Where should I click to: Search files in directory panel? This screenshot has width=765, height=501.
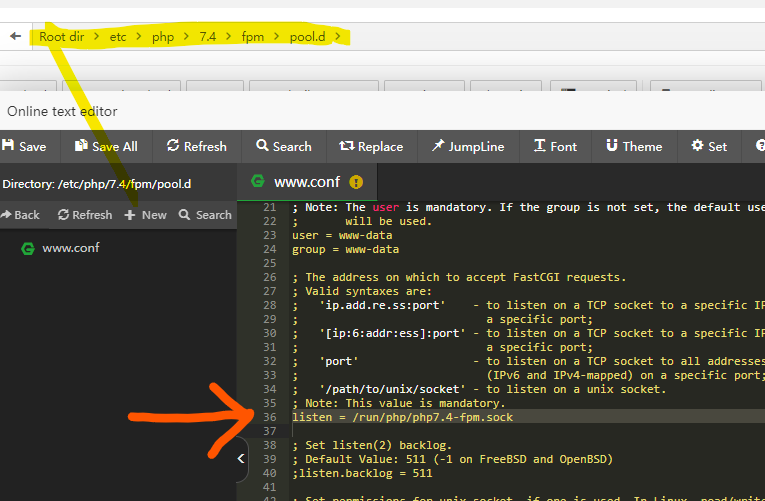(x=205, y=215)
